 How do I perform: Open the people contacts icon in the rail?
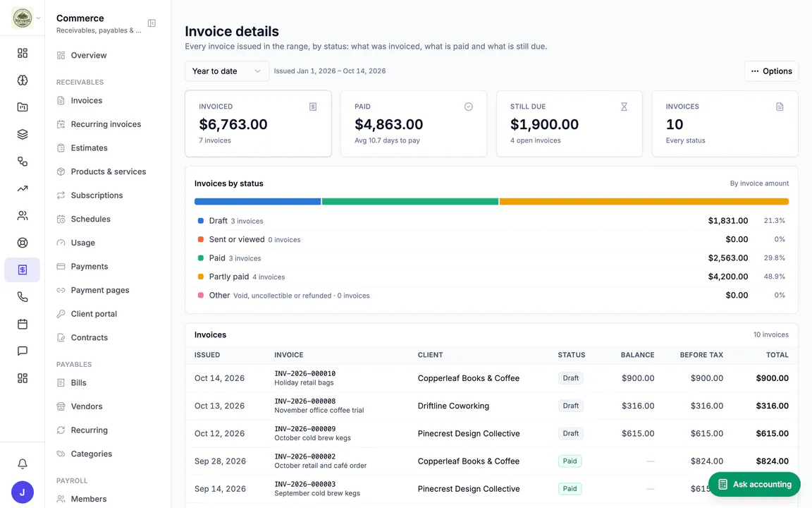(23, 216)
